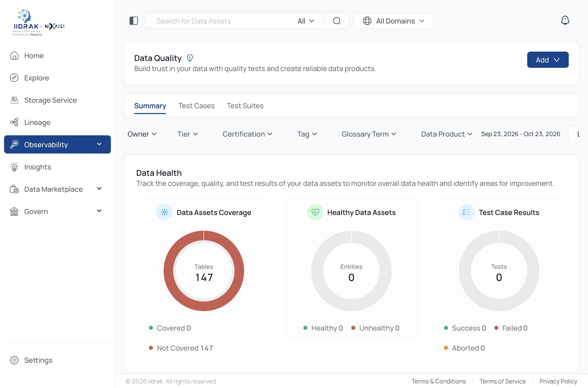Click the Explore compass icon

pyautogui.click(x=14, y=78)
